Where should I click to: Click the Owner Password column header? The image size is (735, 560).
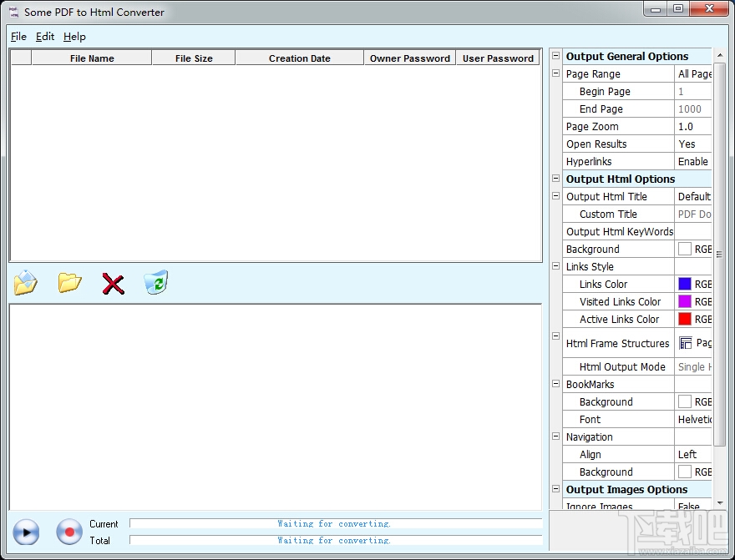[x=410, y=58]
